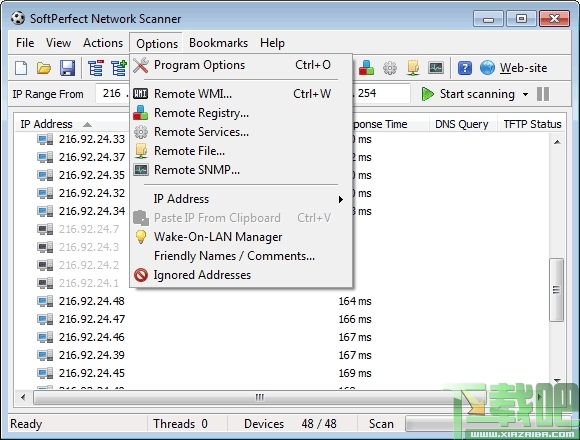Click the Remote SNMP monitor toolbar icon

click(436, 68)
